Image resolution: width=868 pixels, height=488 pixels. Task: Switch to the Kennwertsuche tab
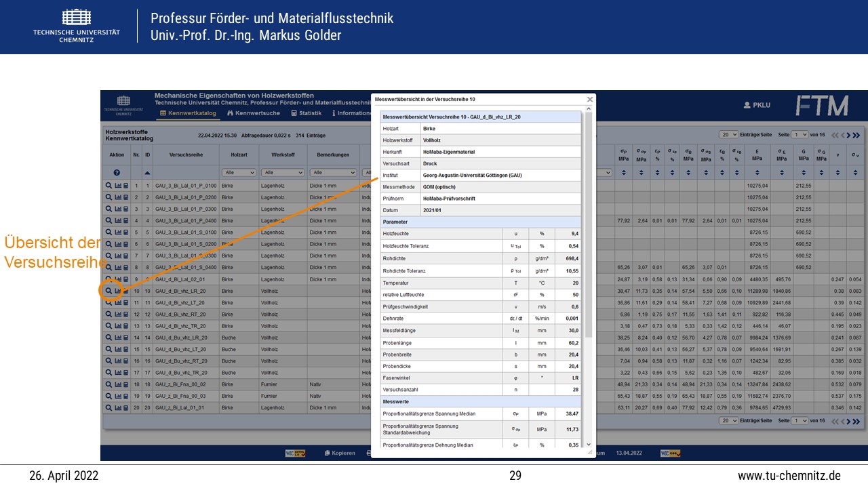(253, 113)
